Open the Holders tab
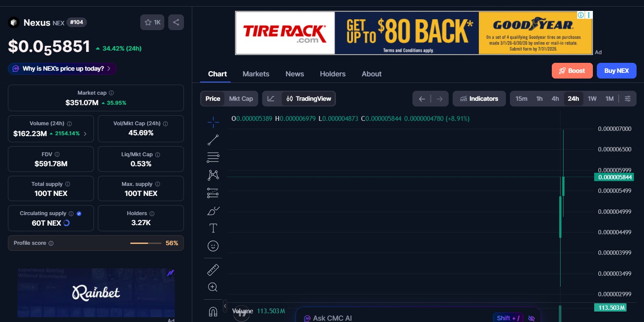The image size is (644, 322). click(332, 74)
